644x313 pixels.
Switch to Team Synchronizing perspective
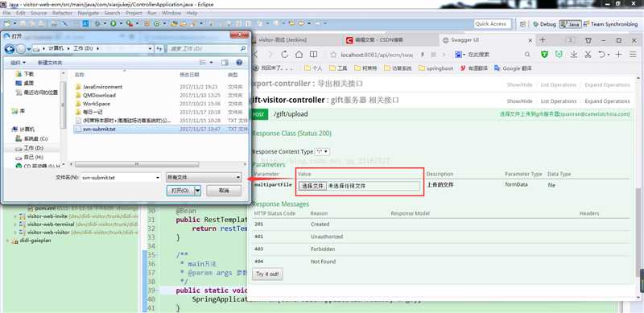[x=610, y=24]
